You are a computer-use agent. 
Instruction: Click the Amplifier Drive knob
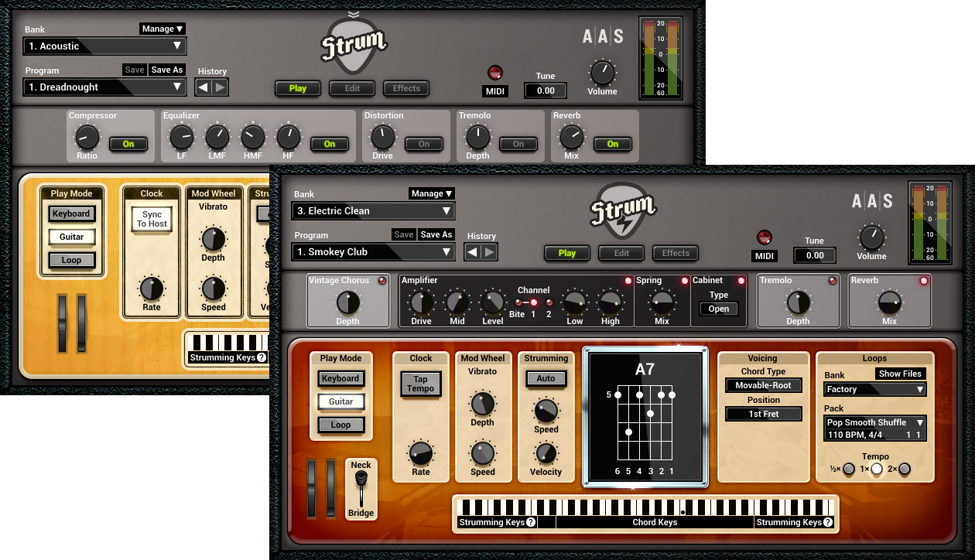[422, 303]
